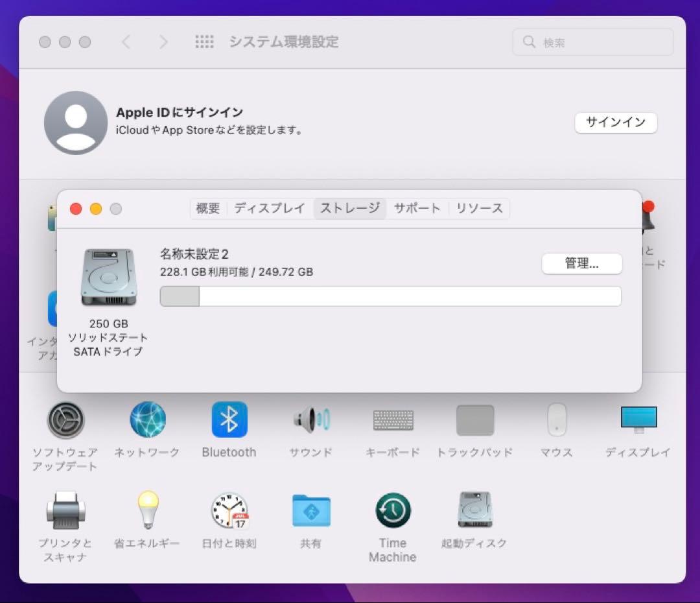700x603 pixels.
Task: Open the ネットワーク preference pane
Action: pos(147,420)
